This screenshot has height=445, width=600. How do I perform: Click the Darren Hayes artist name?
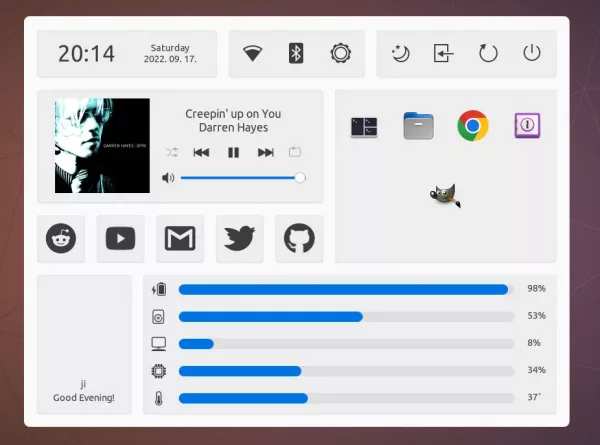(233, 127)
